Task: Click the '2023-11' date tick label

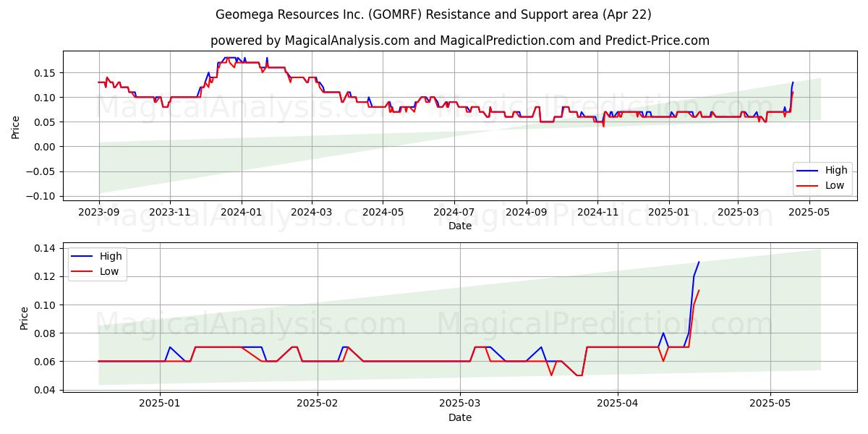Action: 170,211
